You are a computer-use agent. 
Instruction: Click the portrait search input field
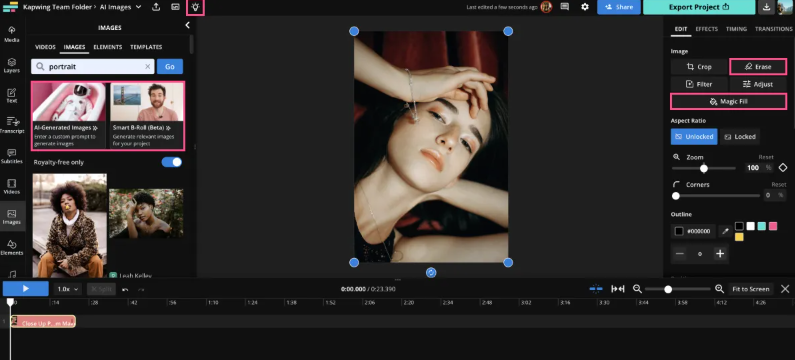click(x=93, y=66)
